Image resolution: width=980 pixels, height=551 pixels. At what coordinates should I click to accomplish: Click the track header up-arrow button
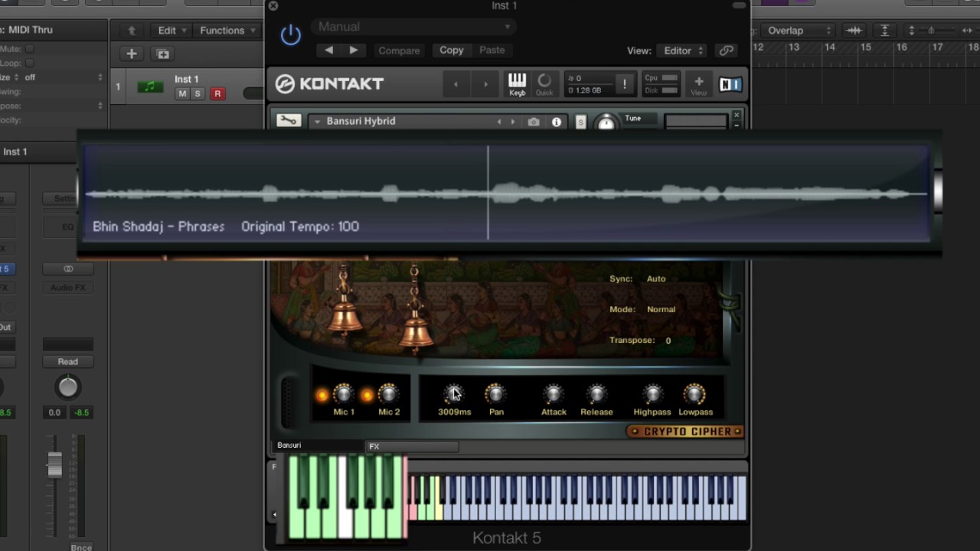tap(132, 31)
